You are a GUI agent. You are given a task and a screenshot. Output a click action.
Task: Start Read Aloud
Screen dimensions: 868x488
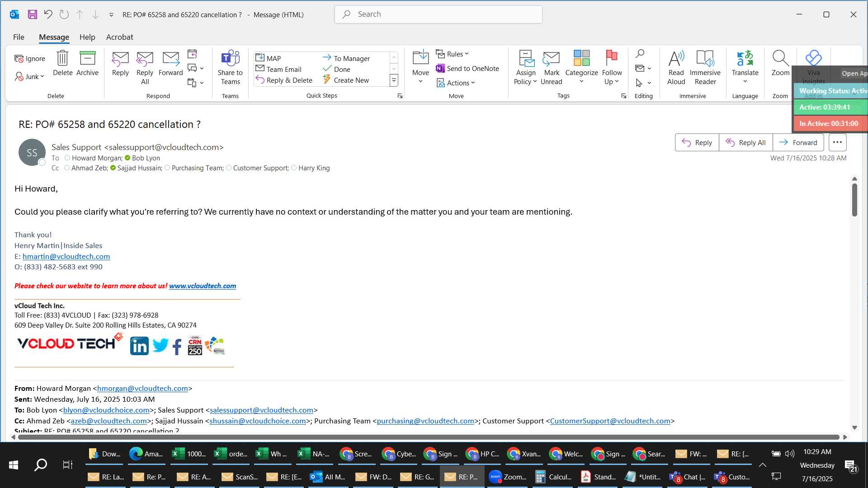point(676,68)
